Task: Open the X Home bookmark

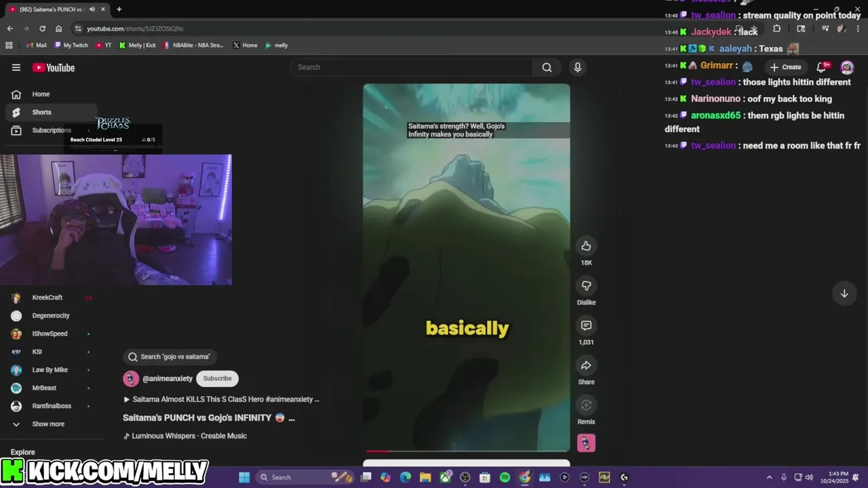Action: [245, 45]
